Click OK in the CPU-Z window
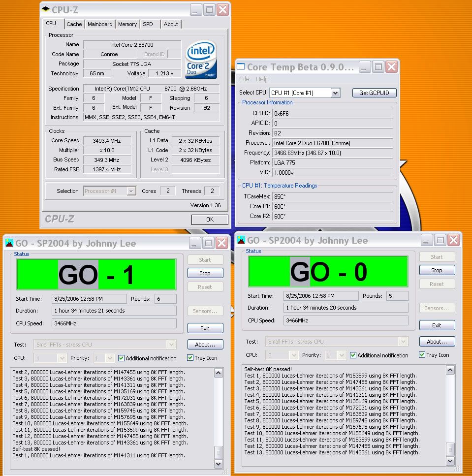This screenshot has width=472, height=476. [x=210, y=220]
